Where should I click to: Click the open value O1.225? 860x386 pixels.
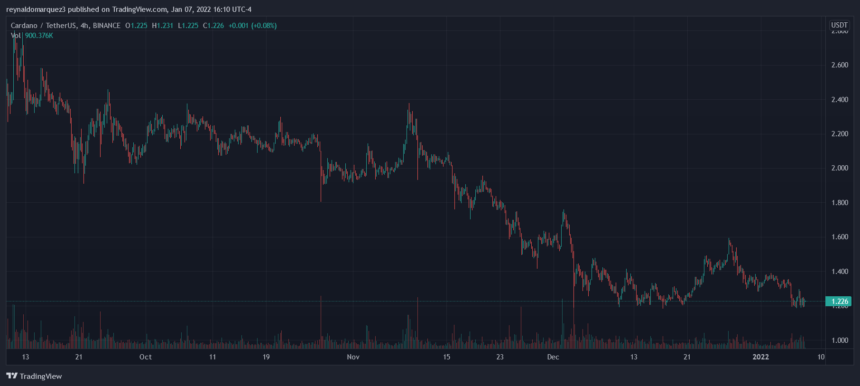point(135,25)
